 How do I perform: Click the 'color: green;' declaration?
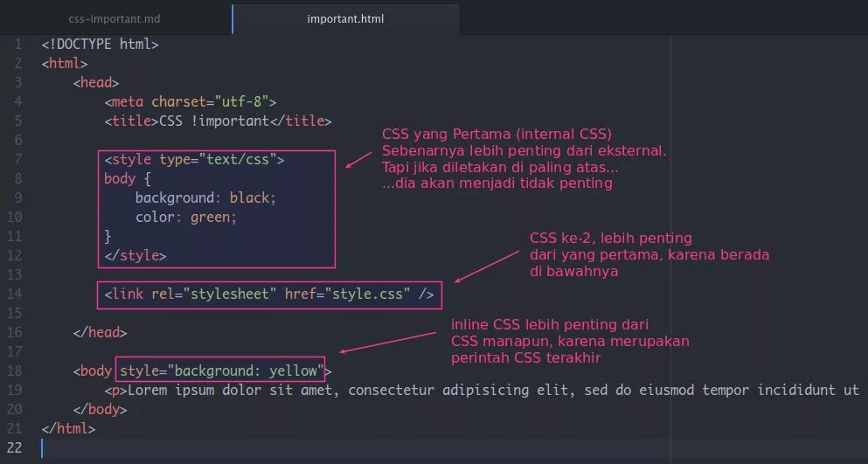186,217
